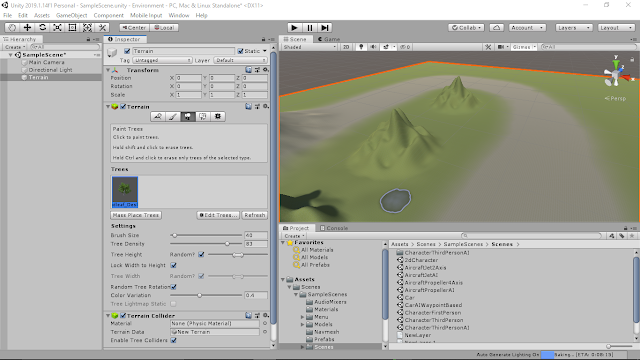
Task: Toggle the Local handle rotation button
Action: pos(164,28)
